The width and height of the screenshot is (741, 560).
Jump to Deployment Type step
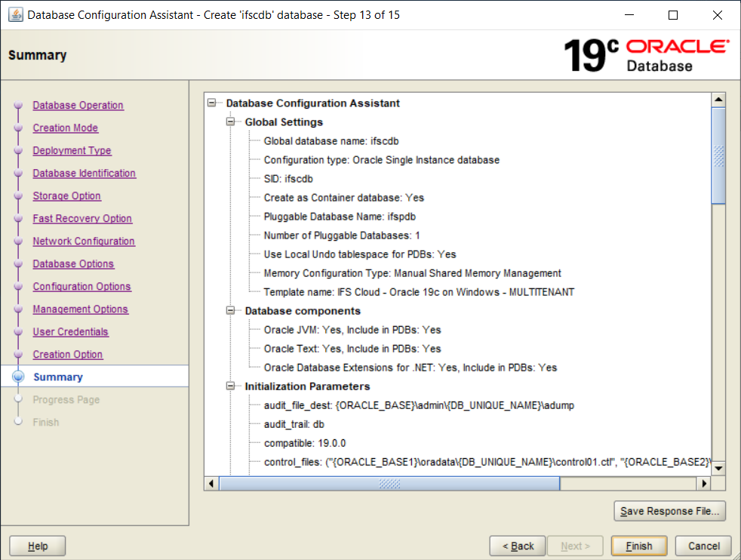72,151
